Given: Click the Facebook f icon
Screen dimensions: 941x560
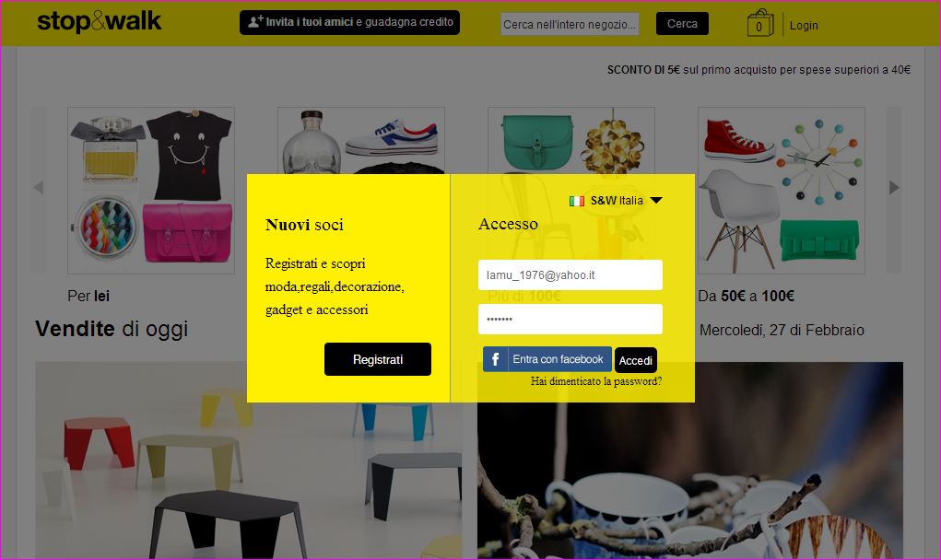Looking at the screenshot, I should tap(495, 359).
